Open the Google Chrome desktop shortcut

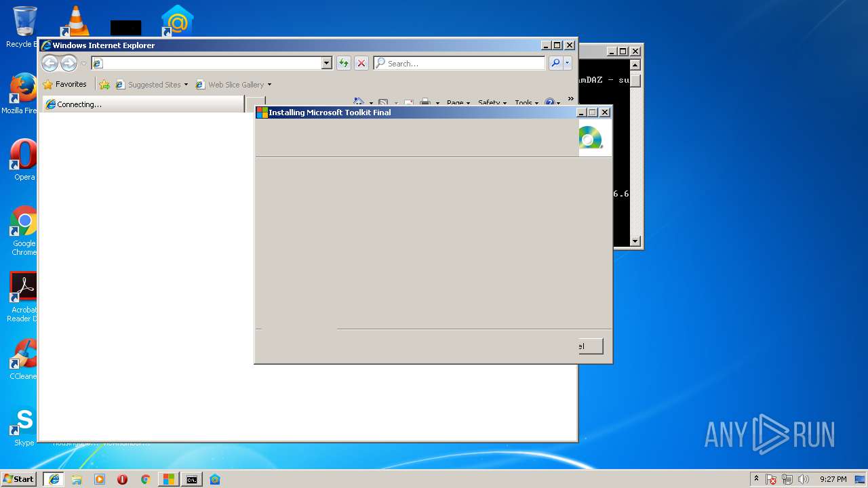tap(24, 230)
